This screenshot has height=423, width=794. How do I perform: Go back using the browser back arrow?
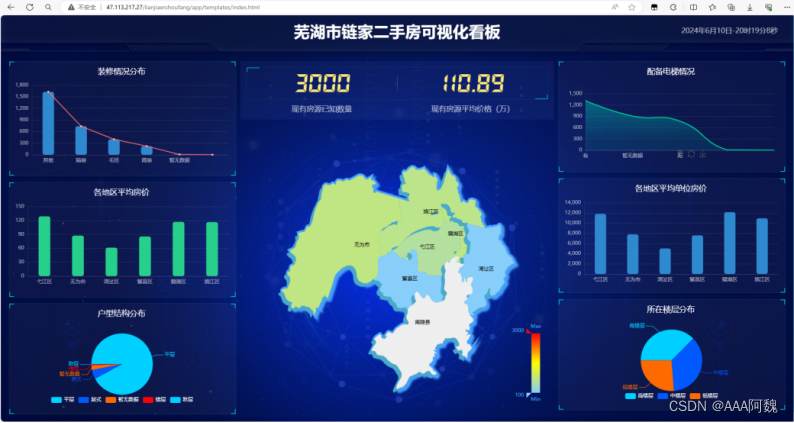click(x=11, y=7)
